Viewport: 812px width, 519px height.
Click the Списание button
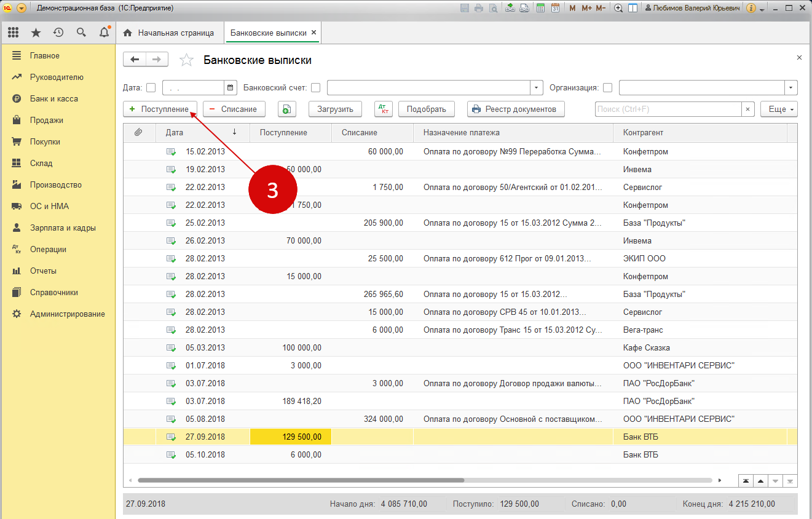(234, 109)
